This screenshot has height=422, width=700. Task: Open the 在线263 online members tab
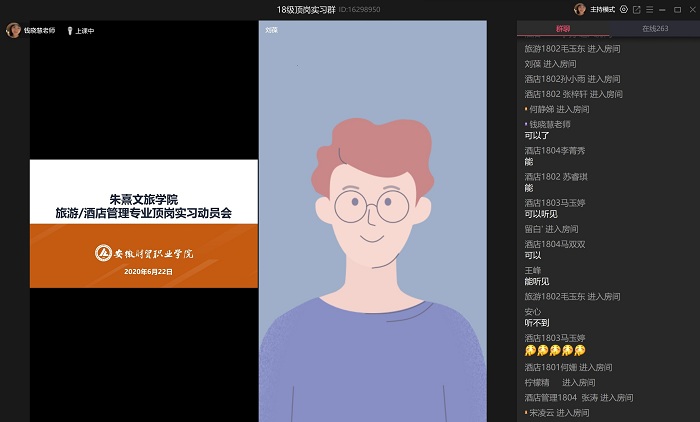coord(655,29)
